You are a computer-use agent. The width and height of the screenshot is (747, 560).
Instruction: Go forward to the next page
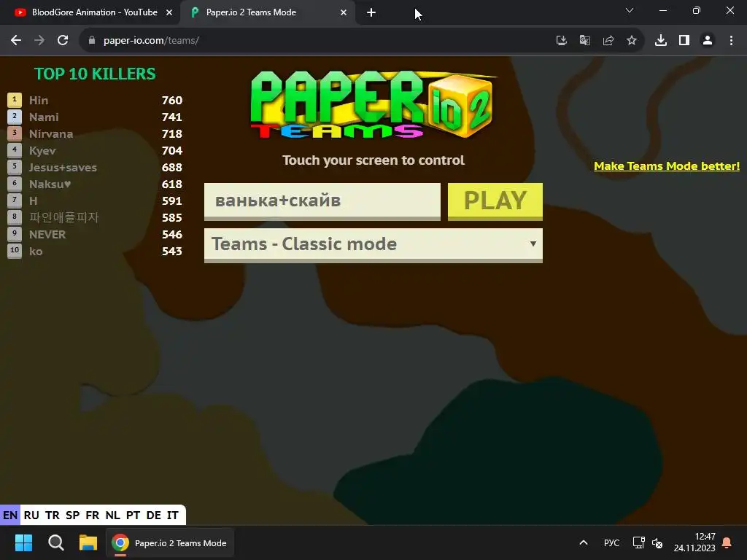coord(39,41)
